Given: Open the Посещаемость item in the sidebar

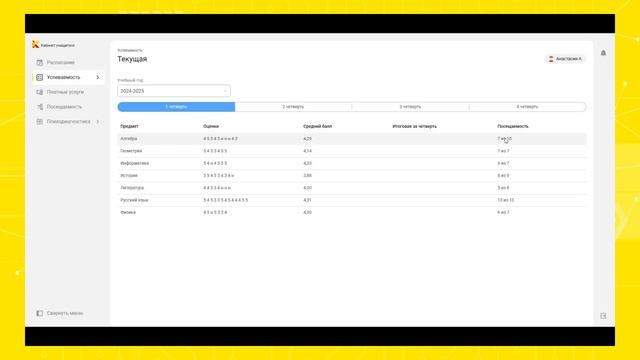Looking at the screenshot, I should pos(68,107).
